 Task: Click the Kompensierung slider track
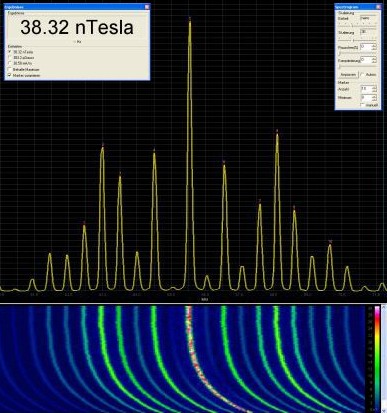357,67
